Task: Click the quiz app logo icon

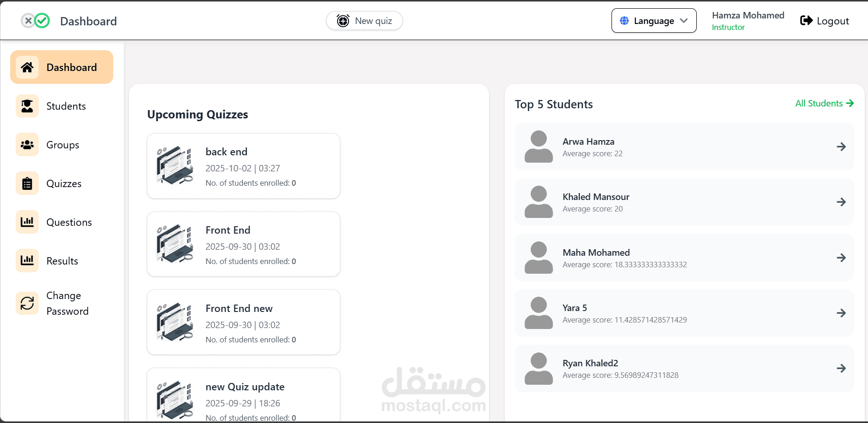Action: pos(35,21)
